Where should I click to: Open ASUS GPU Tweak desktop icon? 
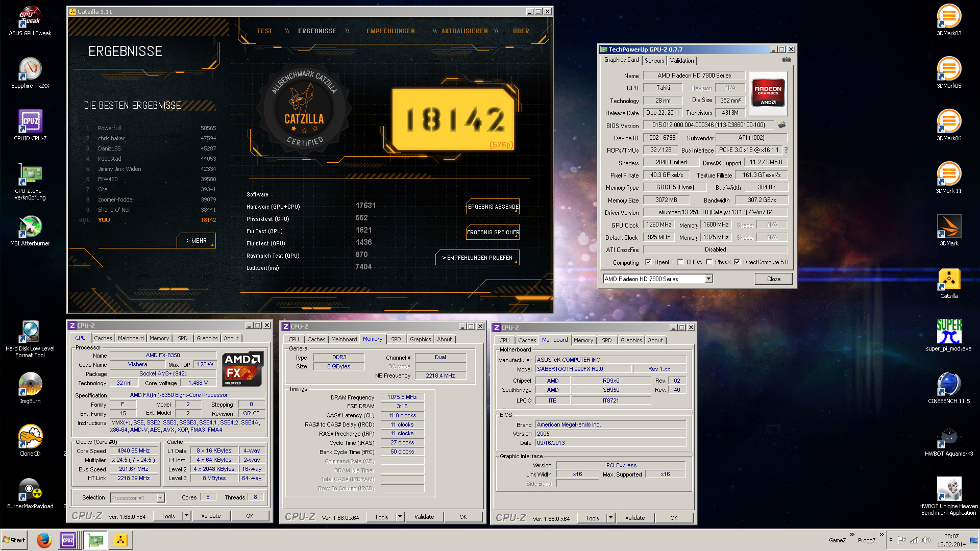click(30, 20)
